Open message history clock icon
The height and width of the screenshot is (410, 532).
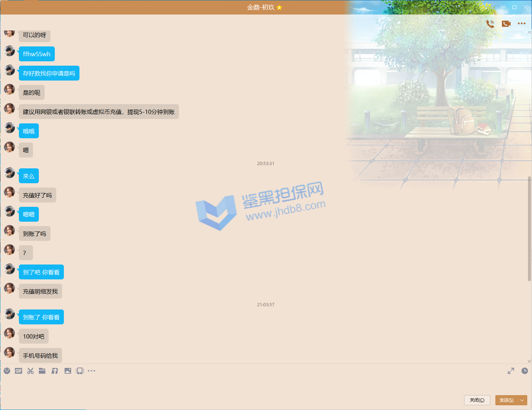pos(525,371)
